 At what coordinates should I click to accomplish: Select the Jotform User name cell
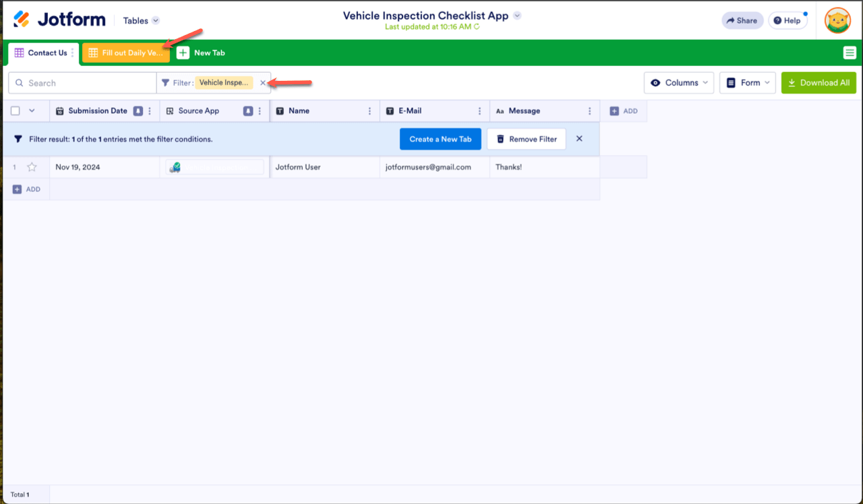[x=325, y=167]
